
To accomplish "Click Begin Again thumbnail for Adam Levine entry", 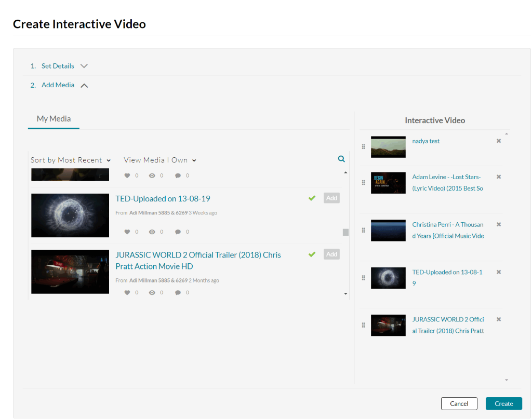I will pyautogui.click(x=388, y=183).
